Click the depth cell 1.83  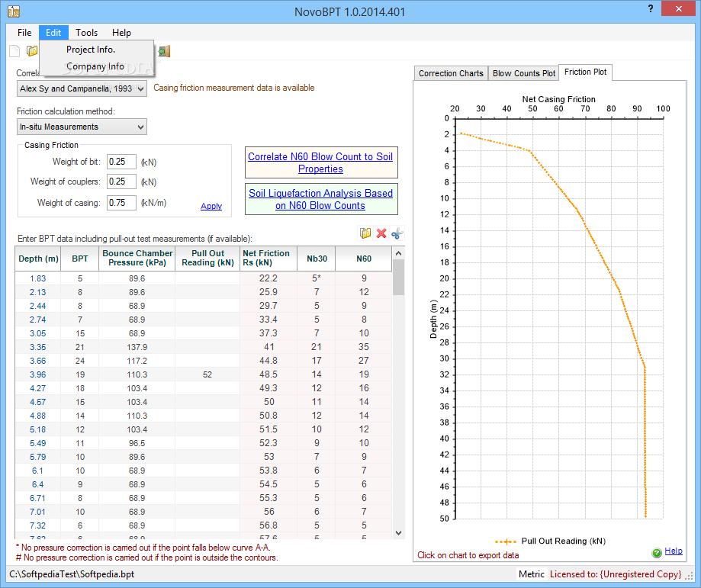[38, 278]
